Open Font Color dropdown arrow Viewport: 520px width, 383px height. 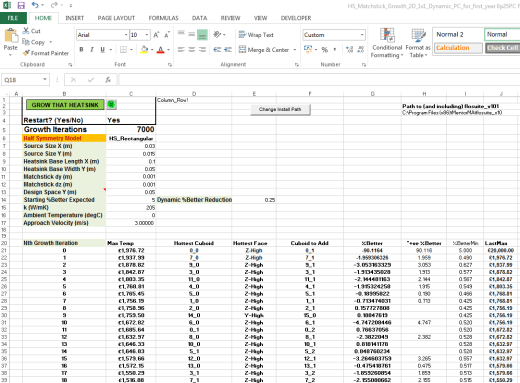tap(168, 50)
